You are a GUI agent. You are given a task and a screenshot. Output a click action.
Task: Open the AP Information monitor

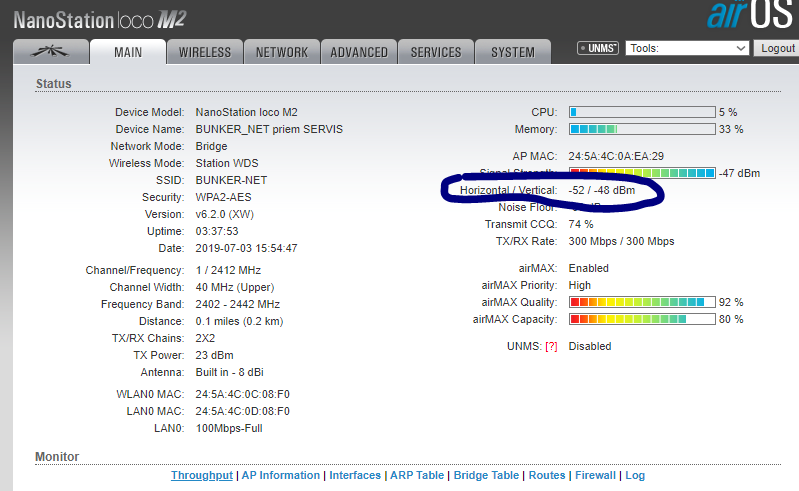pyautogui.click(x=281, y=476)
